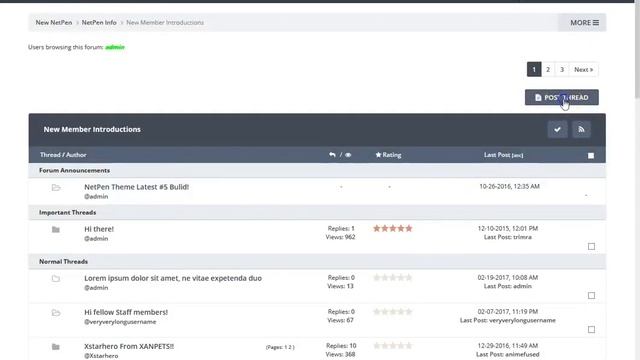The image size is (640, 360).
Task: Check the Lorem ipsum thread checkbox
Action: click(591, 295)
